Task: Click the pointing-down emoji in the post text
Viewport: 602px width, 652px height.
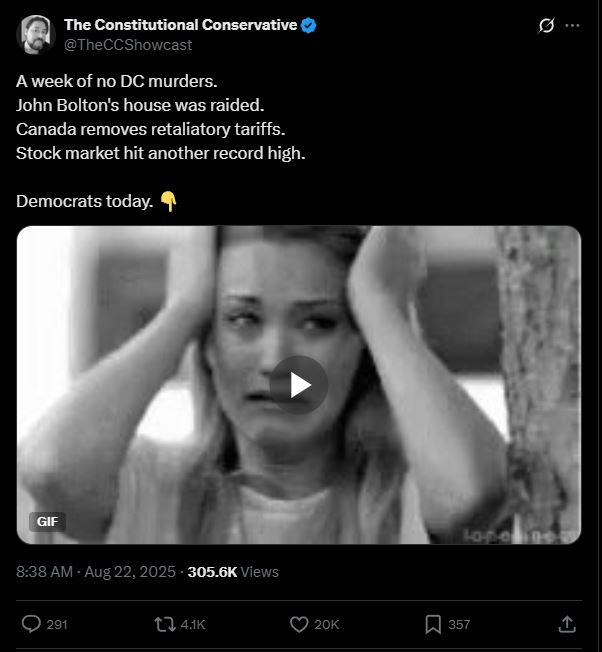Action: coord(168,202)
